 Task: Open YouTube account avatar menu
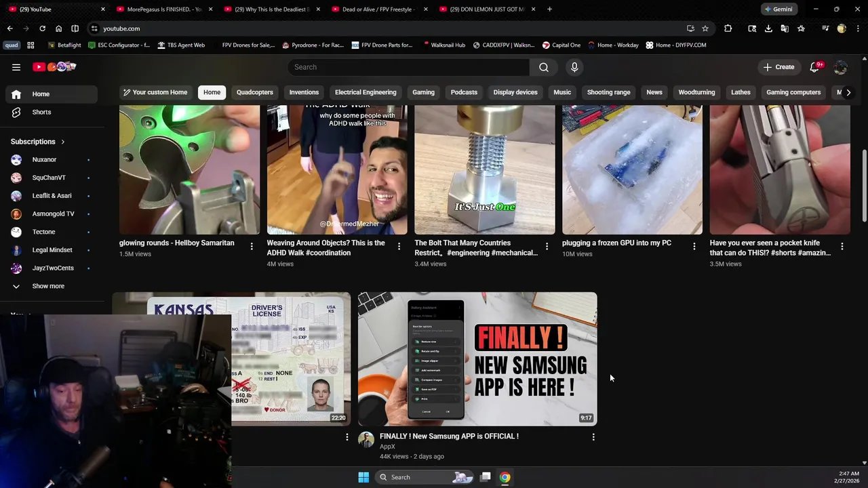point(840,67)
